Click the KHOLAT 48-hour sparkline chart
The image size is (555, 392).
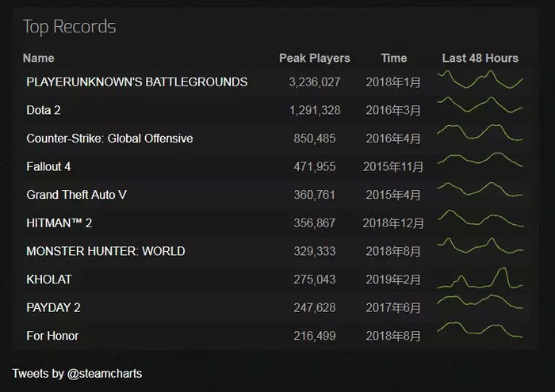pyautogui.click(x=480, y=278)
